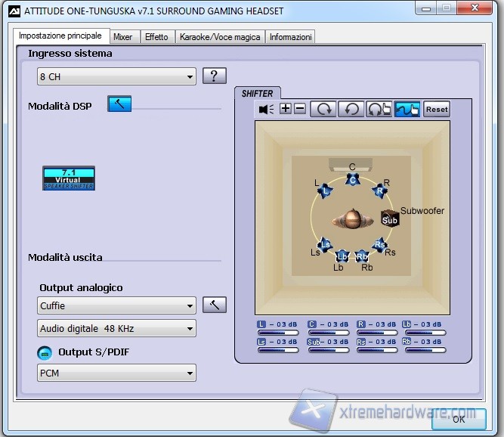Open the Audio digitale 48 KHz dropdown
The height and width of the screenshot is (437, 504).
tap(116, 329)
